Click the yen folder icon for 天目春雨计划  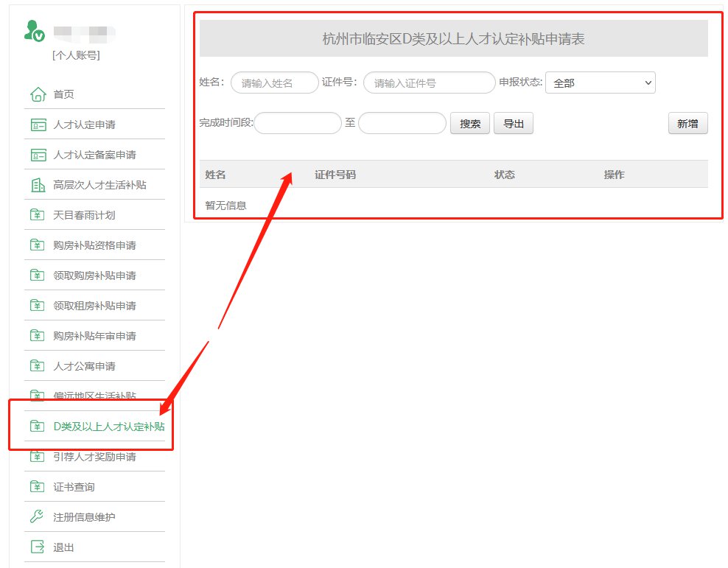pyautogui.click(x=38, y=215)
